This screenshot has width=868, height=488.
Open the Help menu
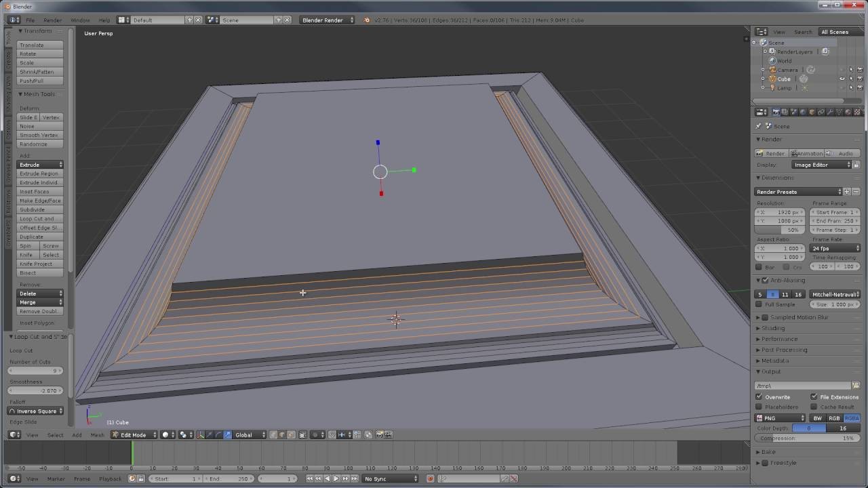tap(104, 20)
